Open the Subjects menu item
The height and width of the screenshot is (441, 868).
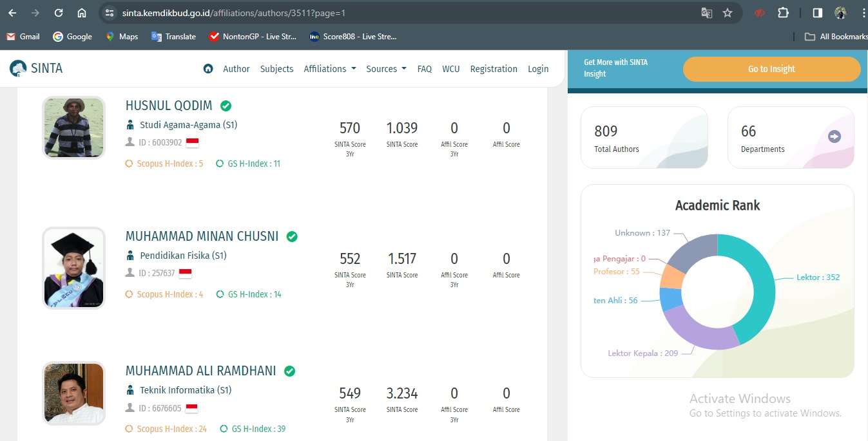(x=276, y=69)
